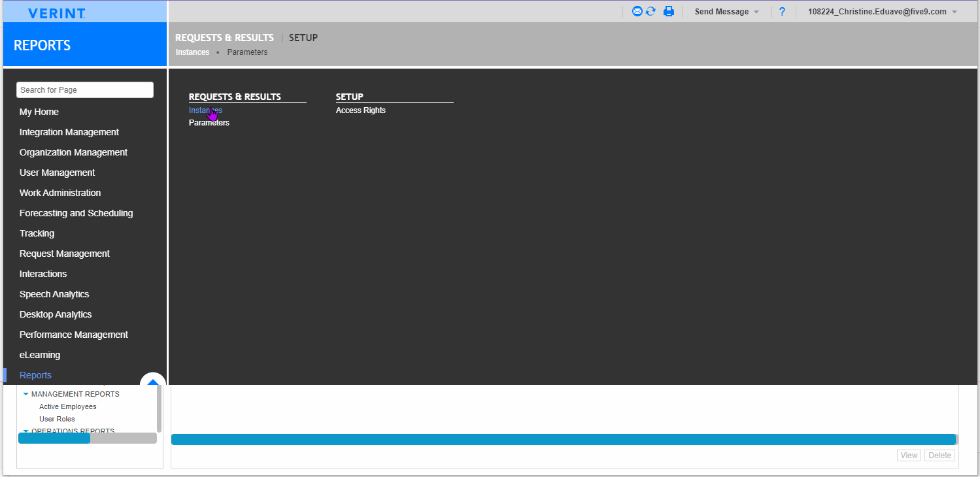Click the report tree horizontal scrollbar

88,438
